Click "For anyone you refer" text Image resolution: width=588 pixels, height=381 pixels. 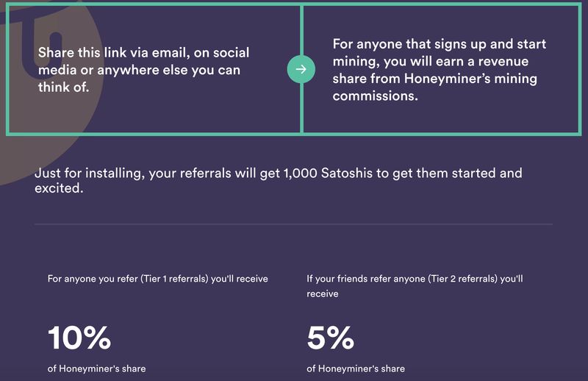coord(87,279)
